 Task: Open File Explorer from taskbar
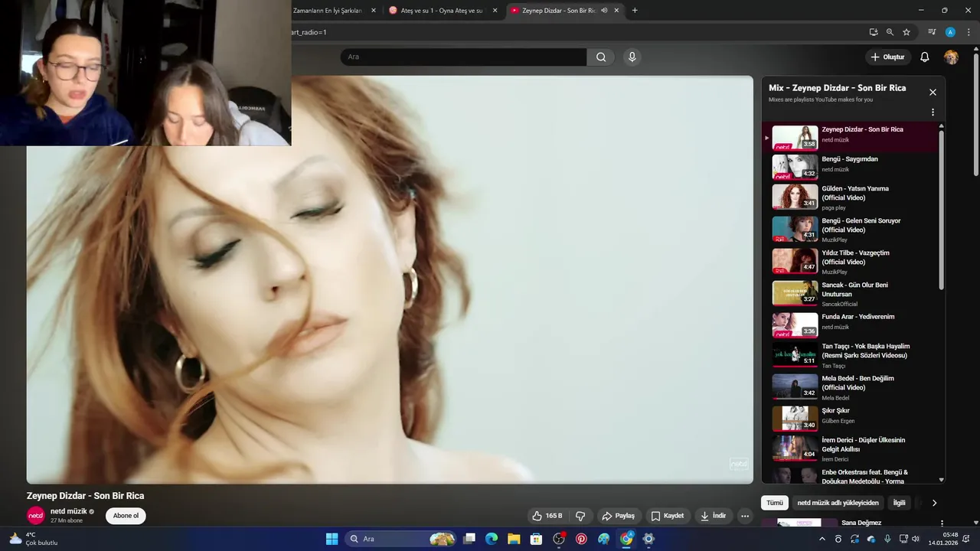coord(514,539)
